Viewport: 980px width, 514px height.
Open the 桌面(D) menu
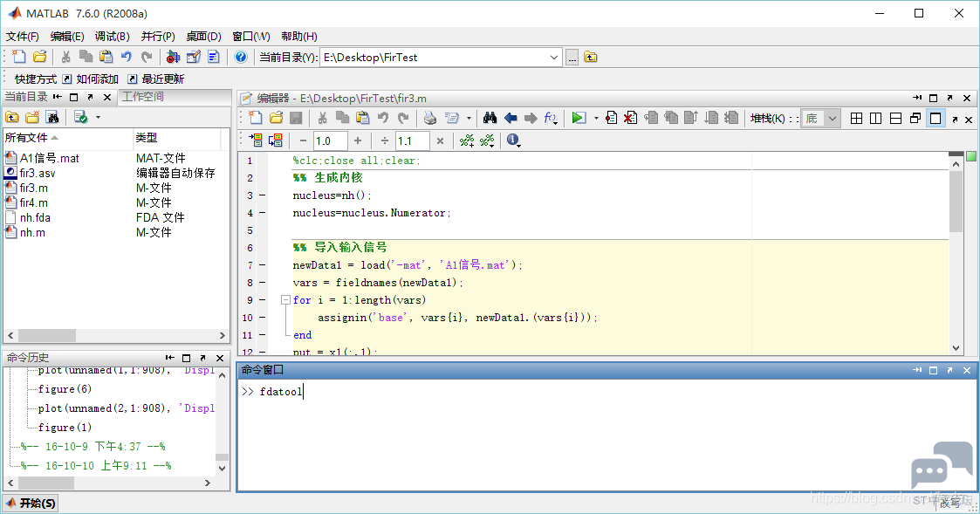(x=203, y=37)
